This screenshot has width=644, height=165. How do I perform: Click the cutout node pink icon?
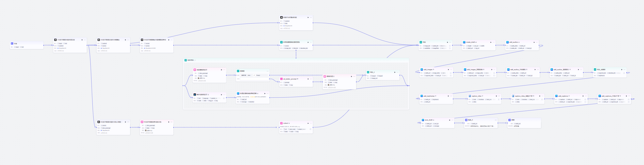point(281,123)
